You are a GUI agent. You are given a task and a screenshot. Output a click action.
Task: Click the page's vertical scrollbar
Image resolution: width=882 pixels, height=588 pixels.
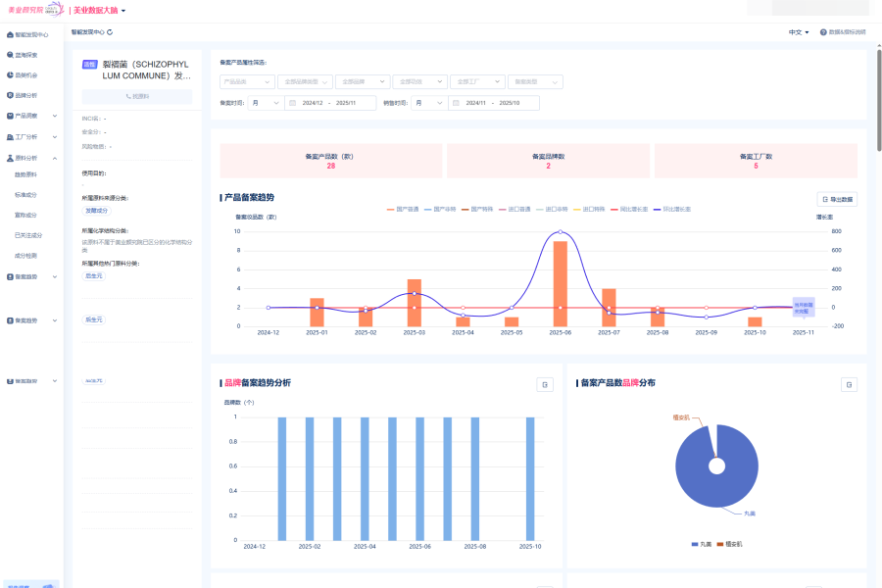tap(878, 98)
